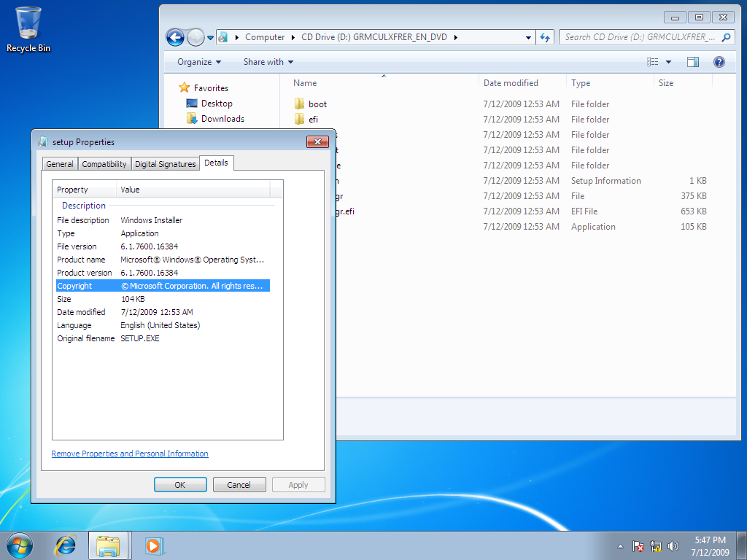
Task: Expand the Organize dropdown menu
Action: click(199, 62)
